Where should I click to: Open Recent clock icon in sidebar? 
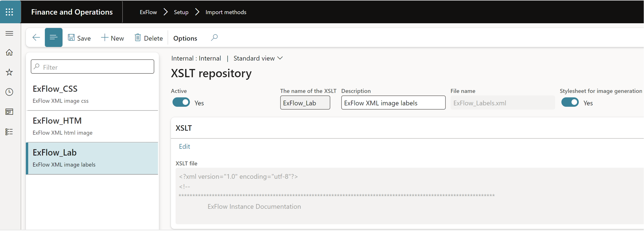[9, 92]
